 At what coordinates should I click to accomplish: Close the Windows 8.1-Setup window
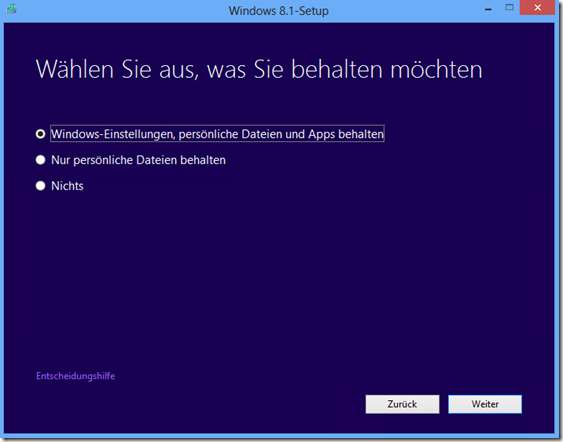tap(538, 8)
